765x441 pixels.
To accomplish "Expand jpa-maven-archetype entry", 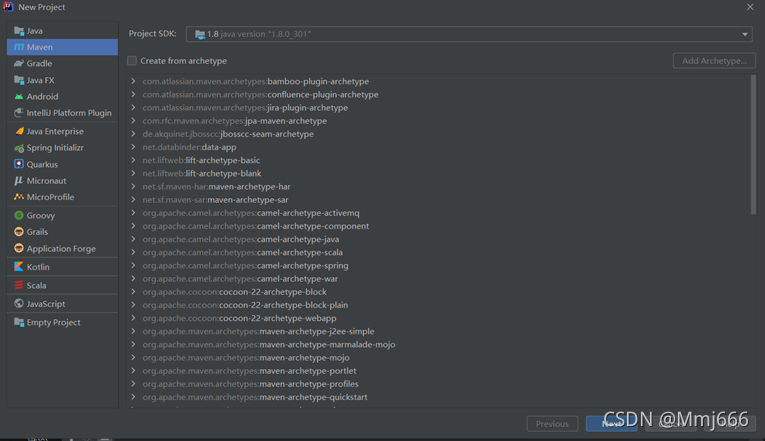I will [x=133, y=120].
